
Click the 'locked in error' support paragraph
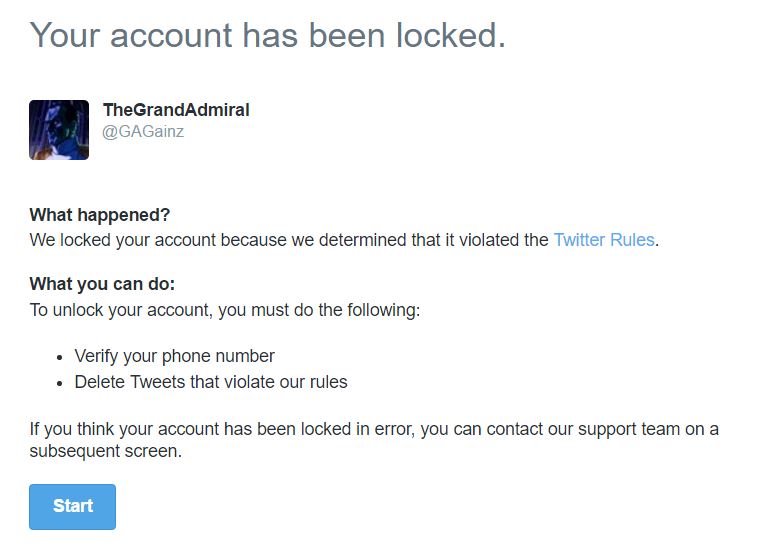[374, 440]
